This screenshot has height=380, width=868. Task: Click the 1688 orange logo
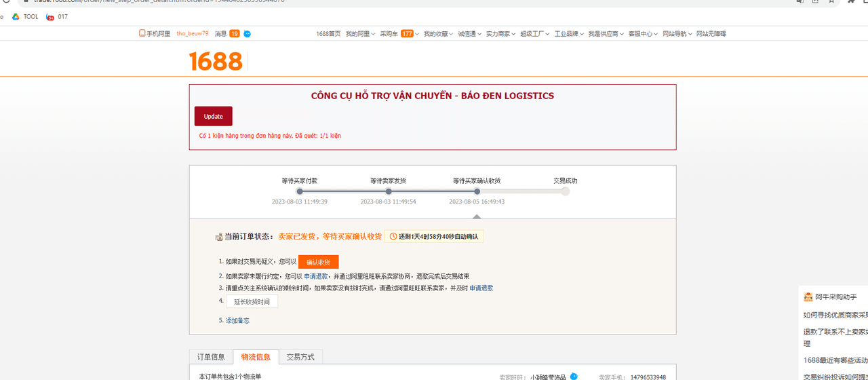point(216,61)
